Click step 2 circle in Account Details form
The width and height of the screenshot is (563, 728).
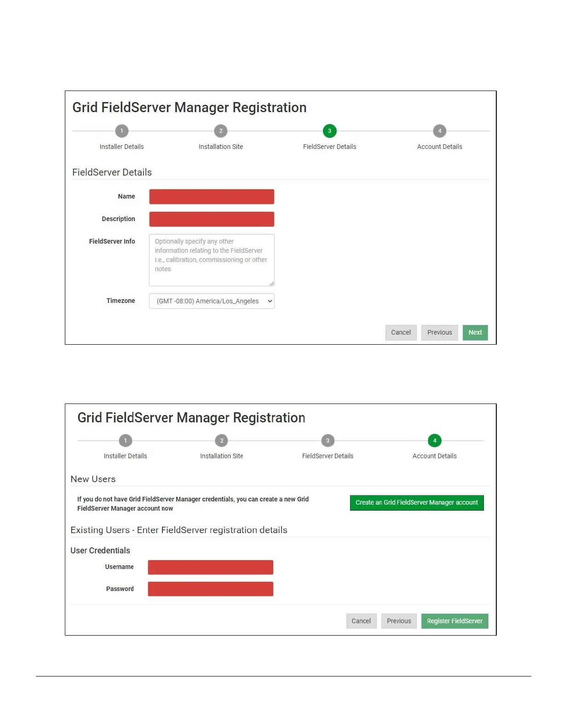coord(222,441)
